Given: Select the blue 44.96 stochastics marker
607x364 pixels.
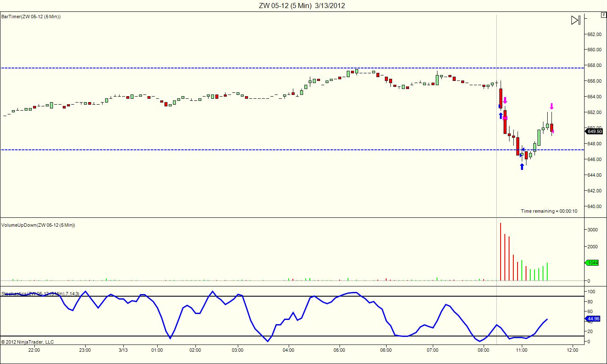Looking at the screenshot, I should click(593, 319).
